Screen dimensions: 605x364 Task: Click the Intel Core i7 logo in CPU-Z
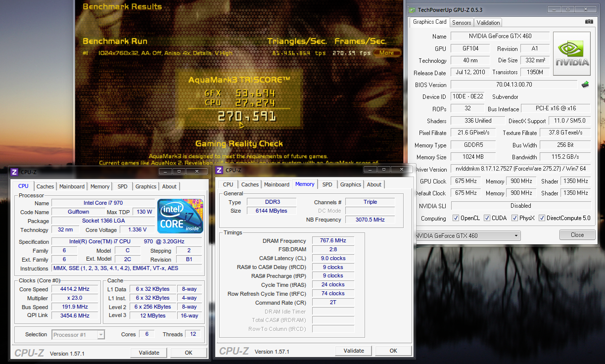pyautogui.click(x=181, y=216)
